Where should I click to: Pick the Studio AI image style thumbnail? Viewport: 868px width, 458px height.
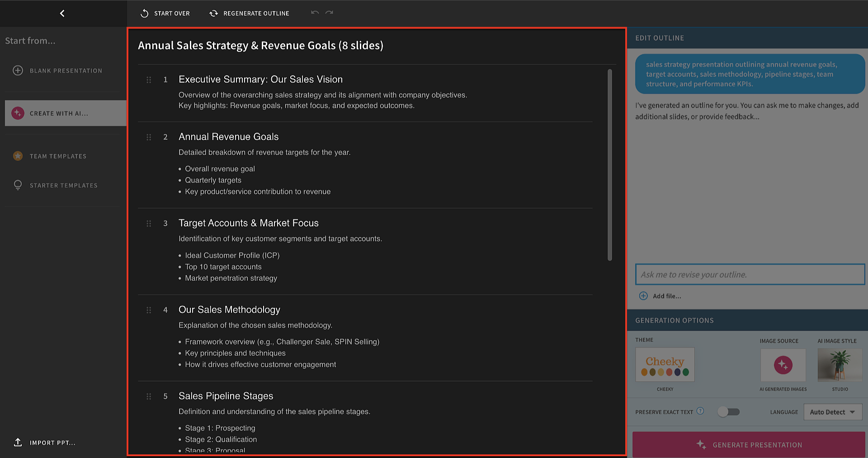[x=840, y=365]
